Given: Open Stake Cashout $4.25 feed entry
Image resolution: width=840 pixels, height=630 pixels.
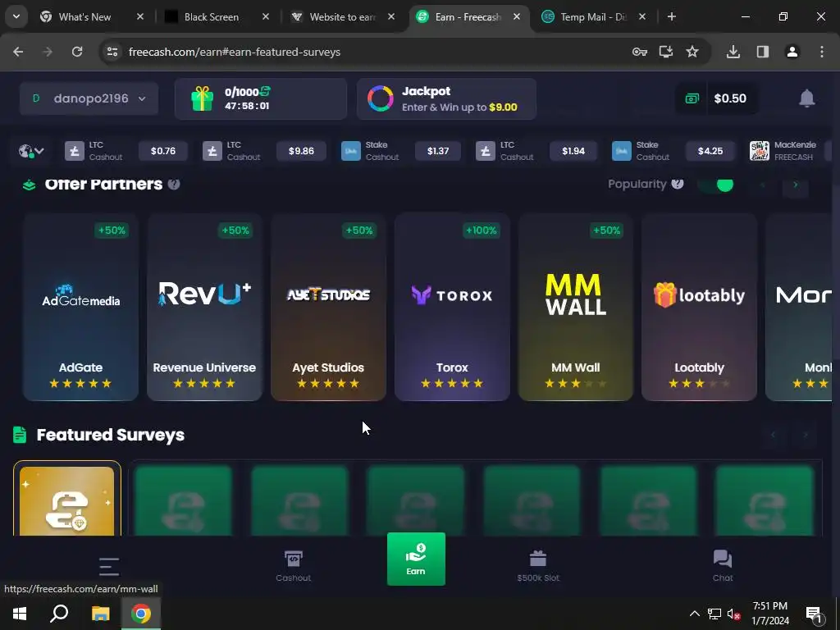Looking at the screenshot, I should [x=674, y=151].
